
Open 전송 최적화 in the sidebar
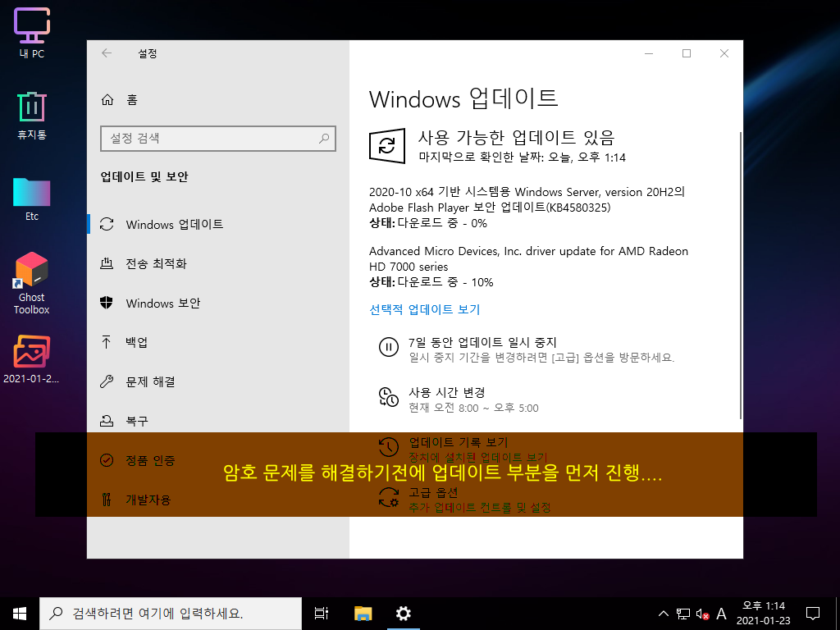pos(218,263)
